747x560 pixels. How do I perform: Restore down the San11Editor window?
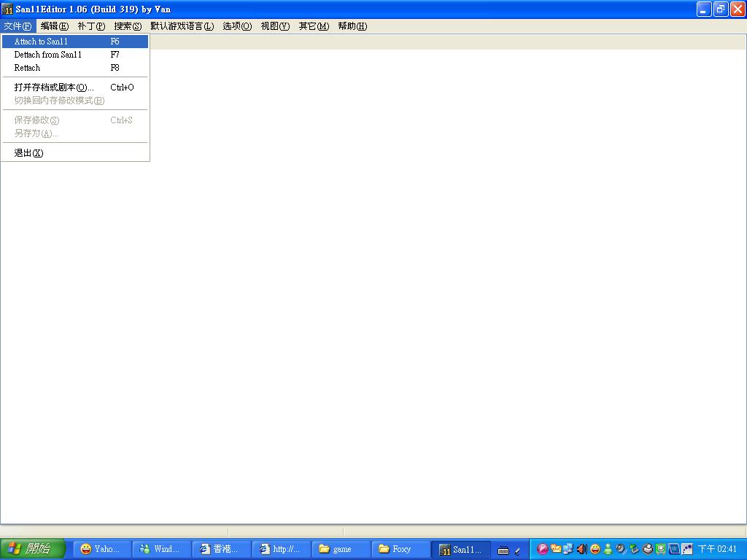click(x=721, y=9)
